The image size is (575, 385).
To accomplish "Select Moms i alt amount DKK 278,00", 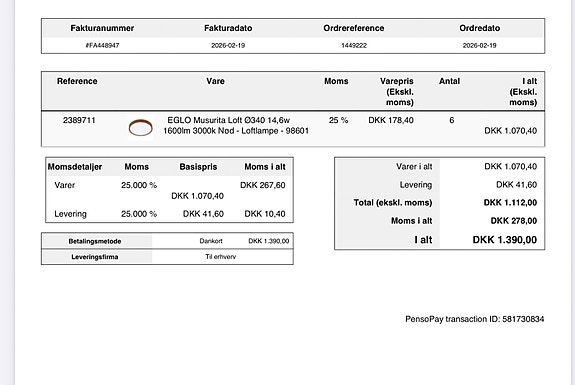I will tap(514, 221).
